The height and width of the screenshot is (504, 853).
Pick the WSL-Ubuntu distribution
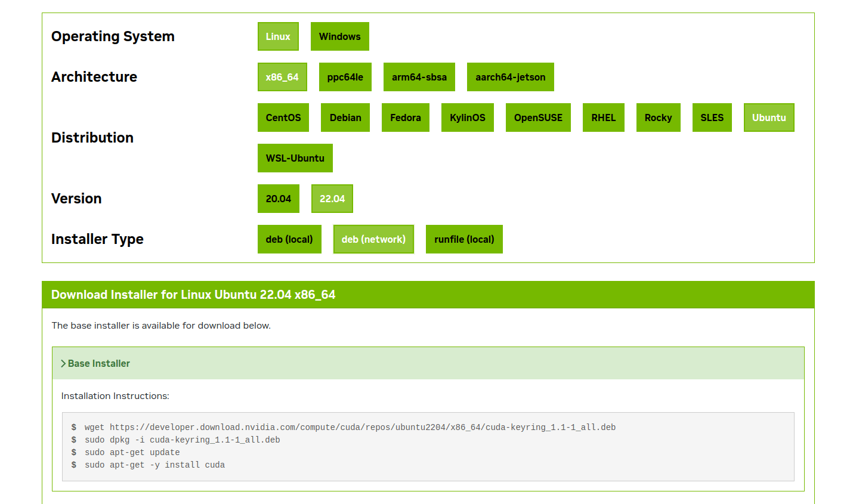pyautogui.click(x=295, y=158)
